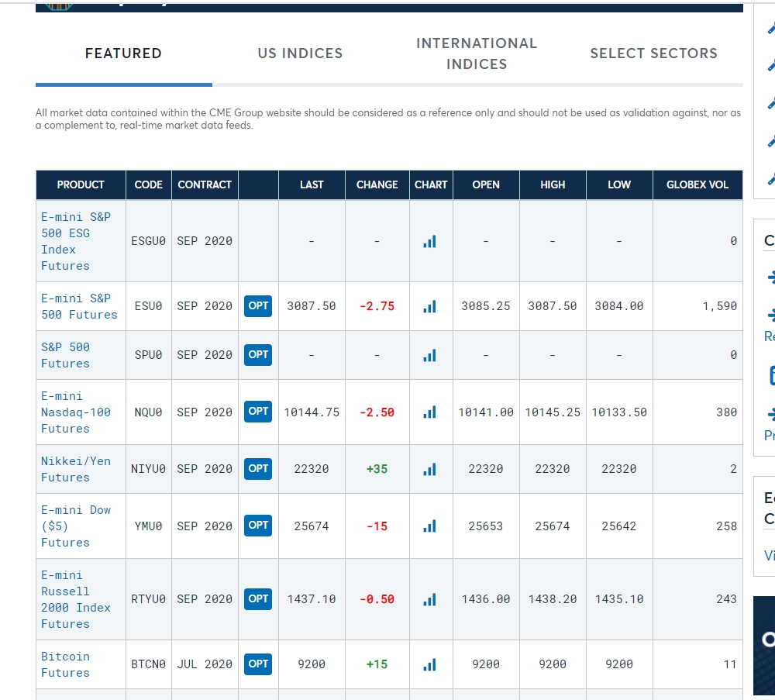
Task: Open E-mini S&P 500 ESG Index Futures link
Action: [x=76, y=241]
